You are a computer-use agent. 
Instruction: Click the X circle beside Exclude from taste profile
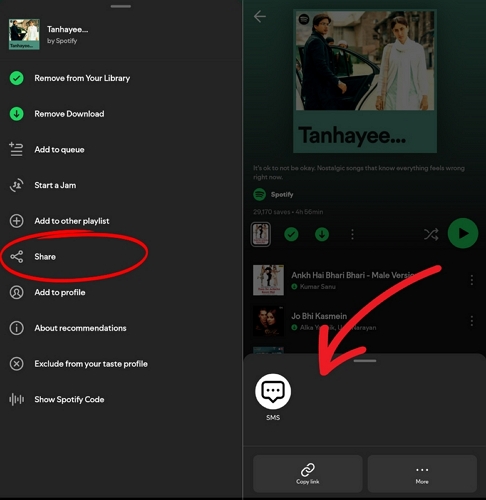click(x=16, y=364)
